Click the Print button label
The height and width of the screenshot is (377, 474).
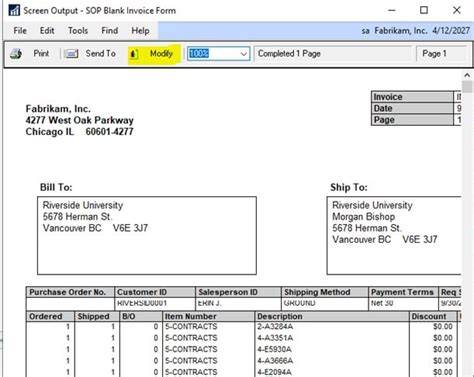(41, 53)
